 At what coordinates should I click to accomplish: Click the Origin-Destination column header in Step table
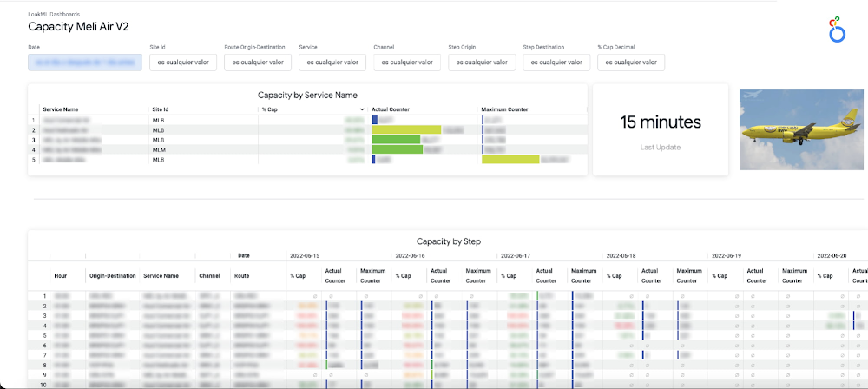point(112,275)
